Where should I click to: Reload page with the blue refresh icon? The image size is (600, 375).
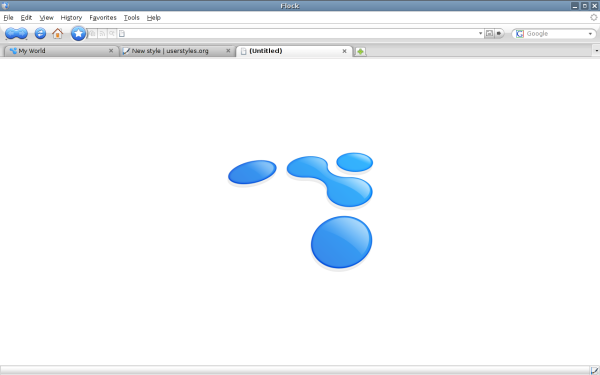pos(40,34)
